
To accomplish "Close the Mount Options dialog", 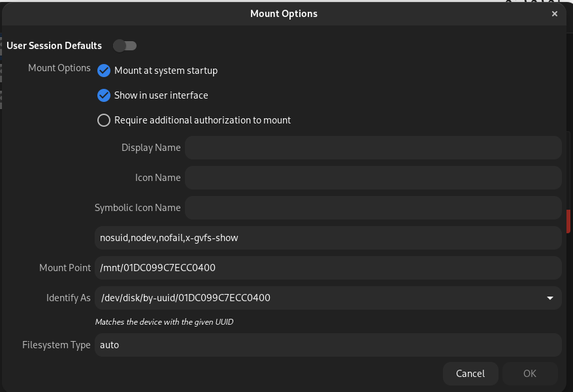I will point(554,14).
